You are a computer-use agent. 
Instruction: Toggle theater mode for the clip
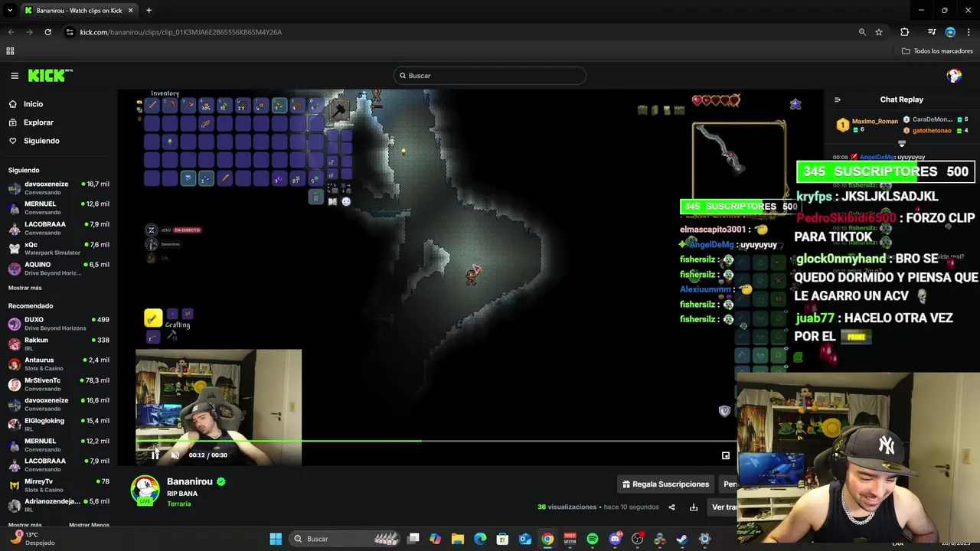pyautogui.click(x=726, y=455)
